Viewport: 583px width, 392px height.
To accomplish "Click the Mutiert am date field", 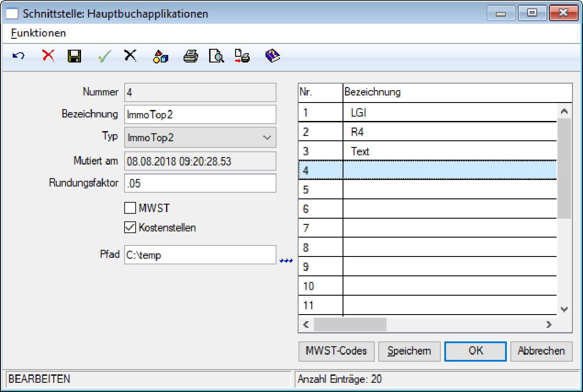I will point(200,161).
